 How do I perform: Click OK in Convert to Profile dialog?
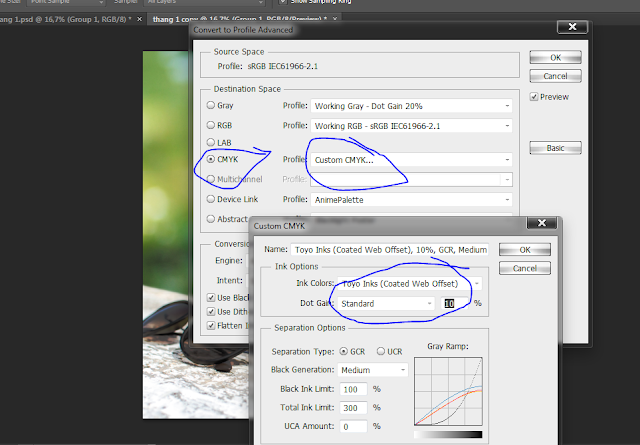tap(556, 58)
